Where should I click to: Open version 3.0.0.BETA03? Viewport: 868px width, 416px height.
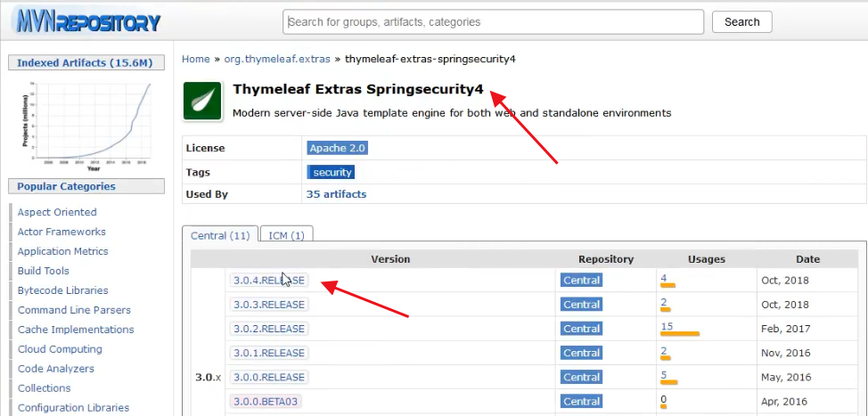point(265,401)
